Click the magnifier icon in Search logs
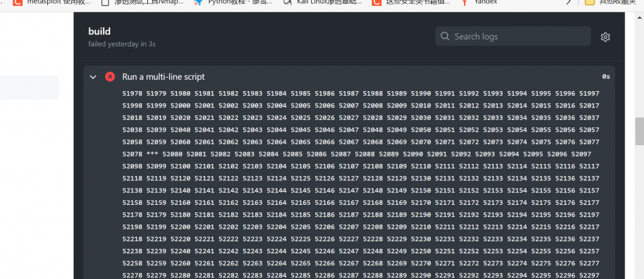Viewport: 644px width, 279px height. tap(445, 36)
